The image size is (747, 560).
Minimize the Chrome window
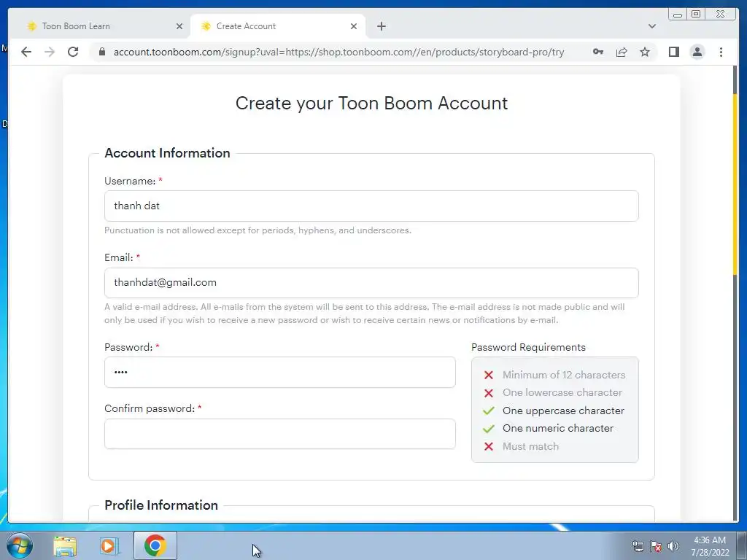(678, 15)
